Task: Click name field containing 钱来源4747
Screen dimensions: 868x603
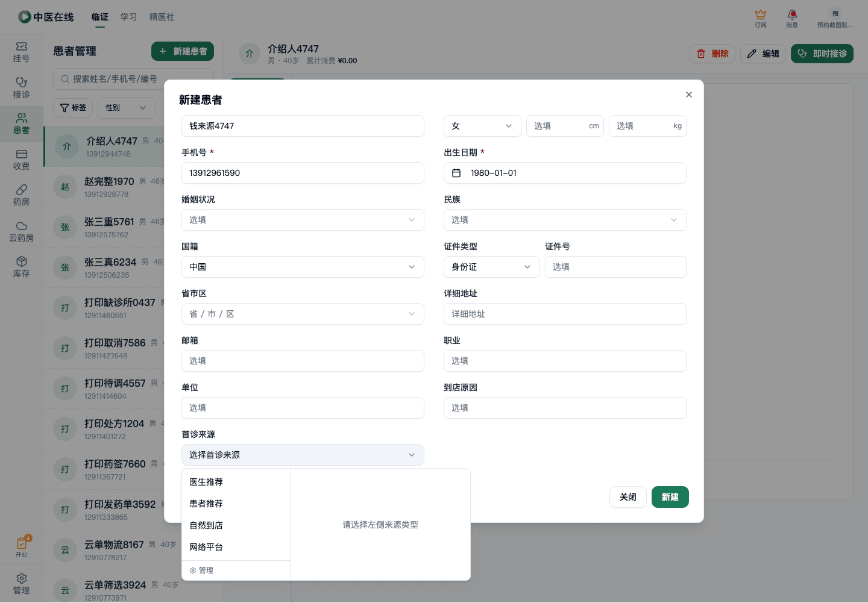Action: click(x=303, y=126)
